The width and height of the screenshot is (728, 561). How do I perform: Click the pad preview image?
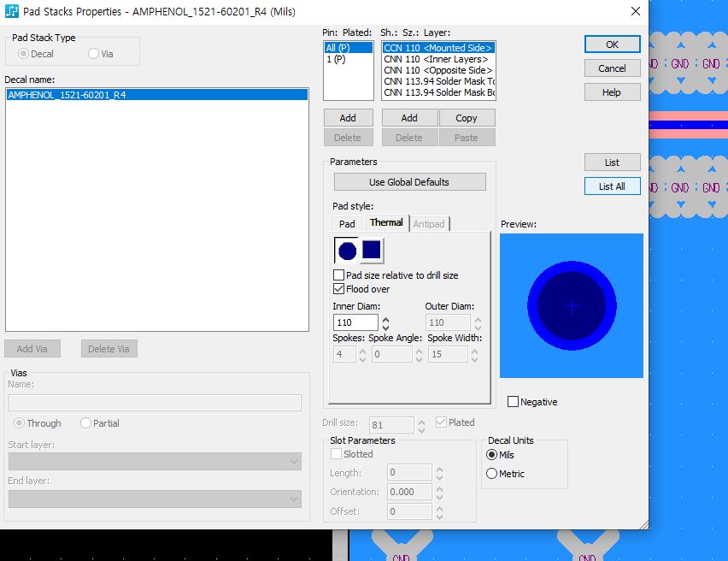tap(571, 305)
